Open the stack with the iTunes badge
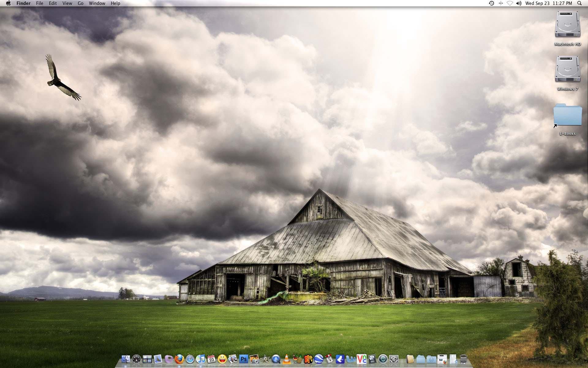This screenshot has height=368, width=588. 453,359
